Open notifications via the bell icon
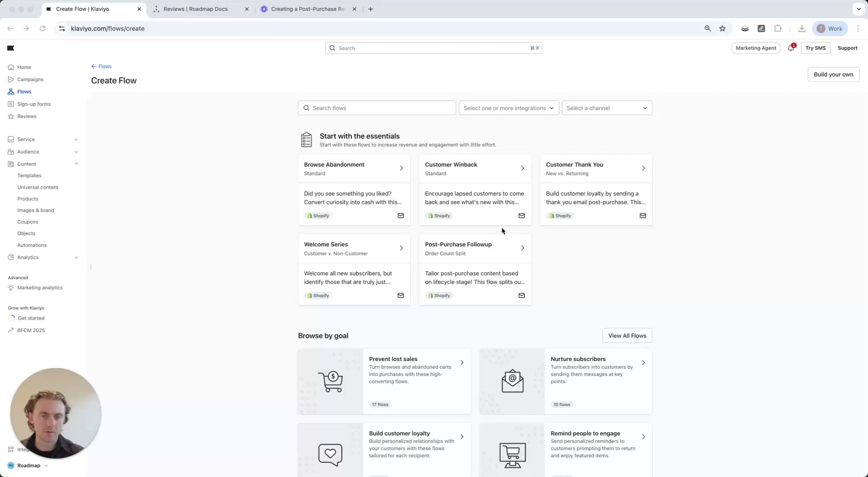 pyautogui.click(x=790, y=48)
